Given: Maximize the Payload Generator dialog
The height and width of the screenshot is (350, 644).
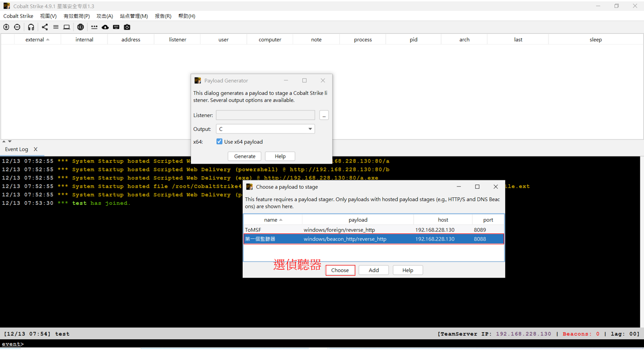Looking at the screenshot, I should point(304,80).
